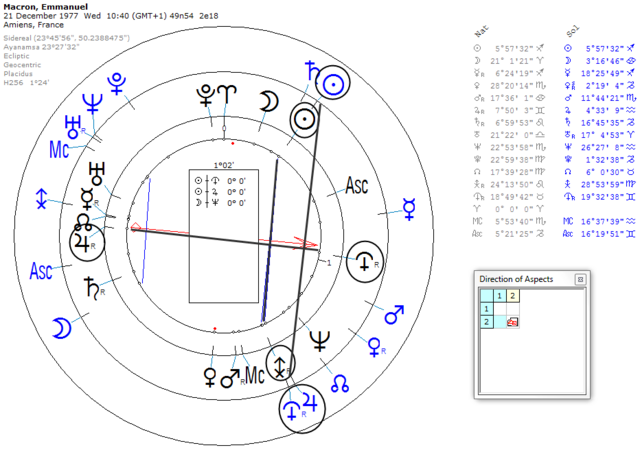The height and width of the screenshot is (450, 640).
Task: Click the title 'Macron, Emmanuel'
Action: point(46,7)
